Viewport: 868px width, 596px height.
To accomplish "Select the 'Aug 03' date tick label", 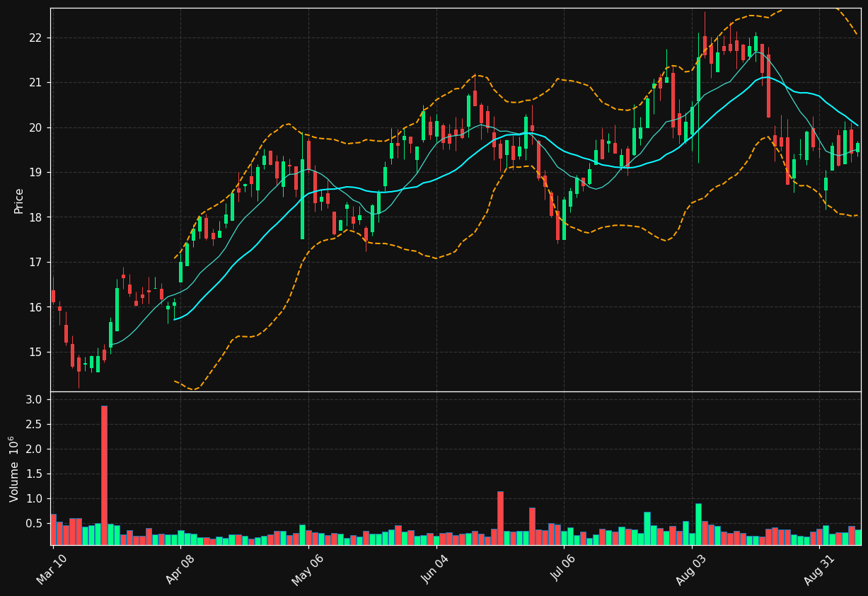I will [691, 570].
